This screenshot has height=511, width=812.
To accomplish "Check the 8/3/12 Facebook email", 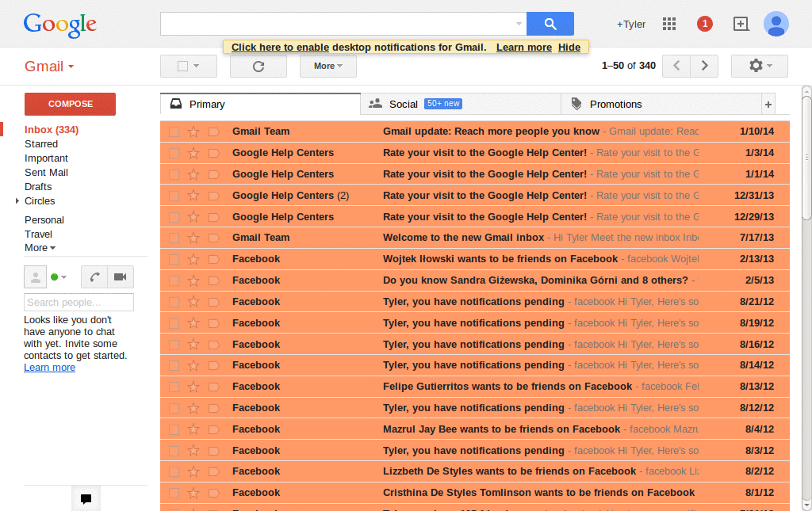I will (174, 451).
